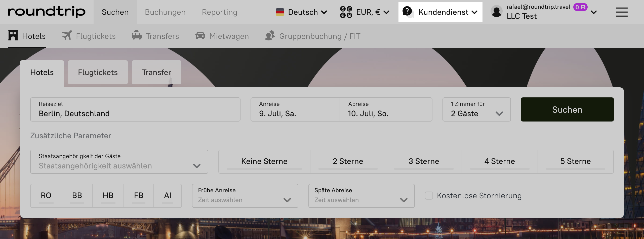The width and height of the screenshot is (644, 239).
Task: Click the Gruppenbuchung people icon
Action: pyautogui.click(x=270, y=36)
